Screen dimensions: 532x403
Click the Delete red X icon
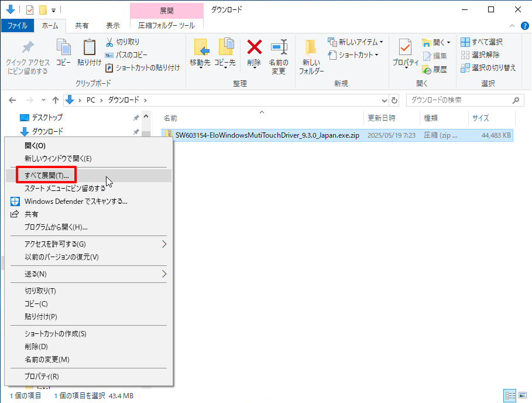pos(254,48)
